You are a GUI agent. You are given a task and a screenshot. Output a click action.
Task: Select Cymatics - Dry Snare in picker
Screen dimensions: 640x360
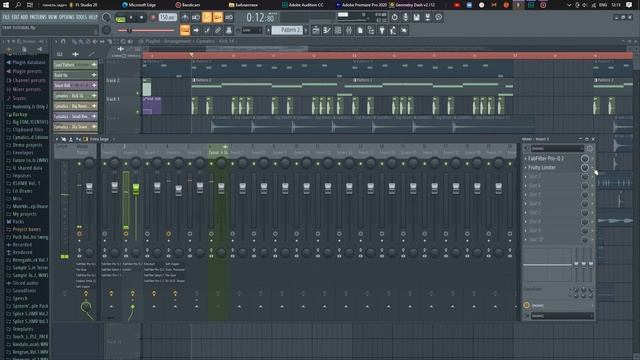click(75, 127)
